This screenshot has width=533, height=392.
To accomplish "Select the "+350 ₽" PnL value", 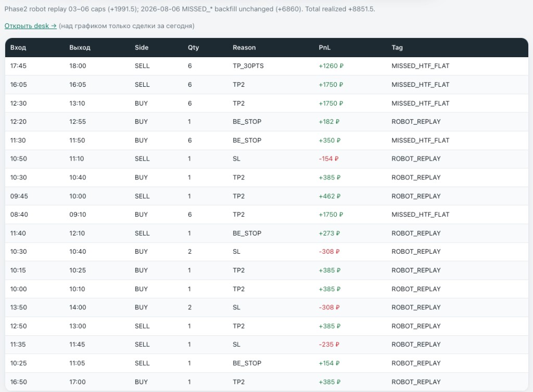I will (329, 140).
